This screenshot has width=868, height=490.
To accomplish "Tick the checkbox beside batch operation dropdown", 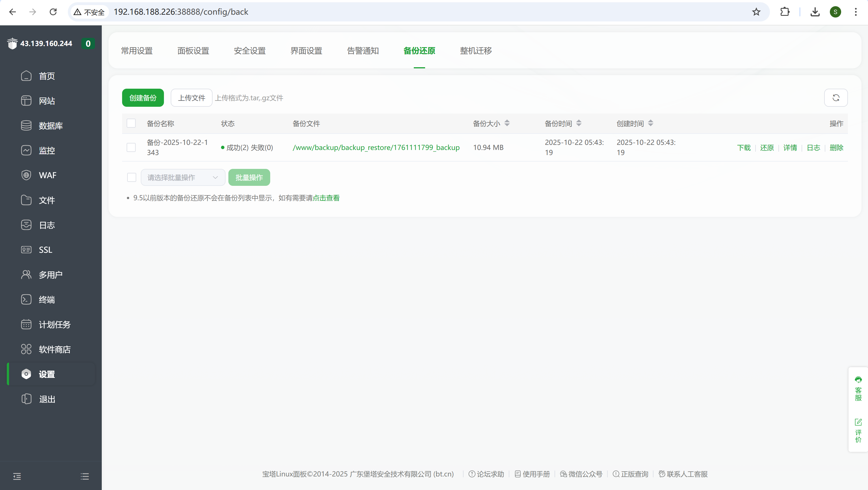I will pos(131,177).
